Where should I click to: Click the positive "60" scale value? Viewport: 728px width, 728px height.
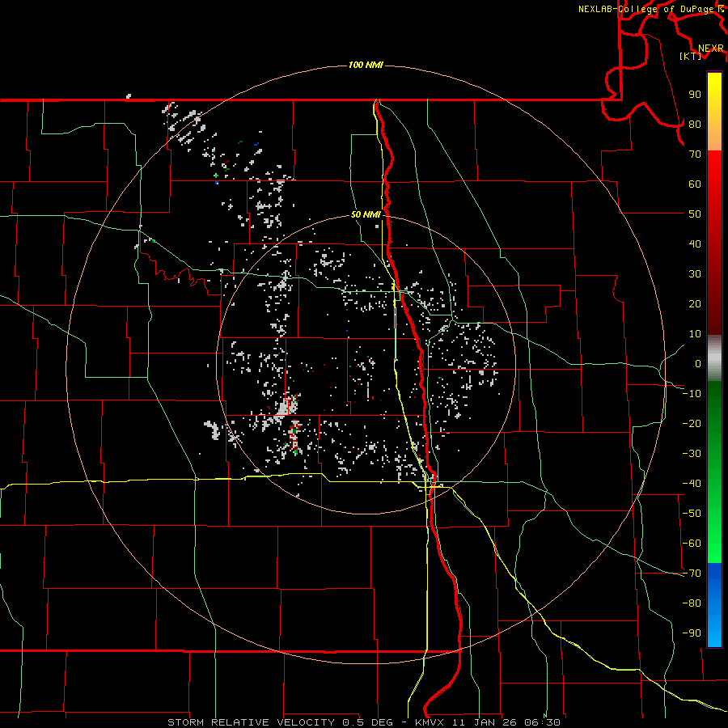click(x=695, y=184)
